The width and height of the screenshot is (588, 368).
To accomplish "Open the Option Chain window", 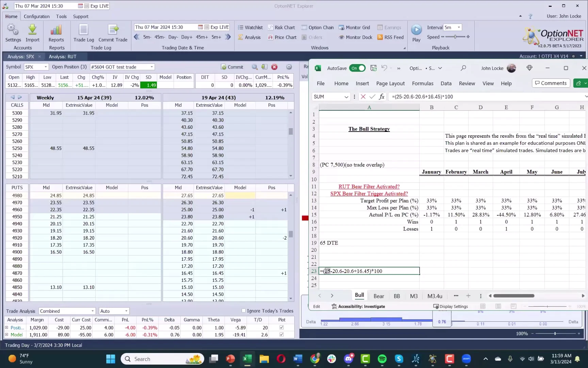I will click(x=317, y=27).
